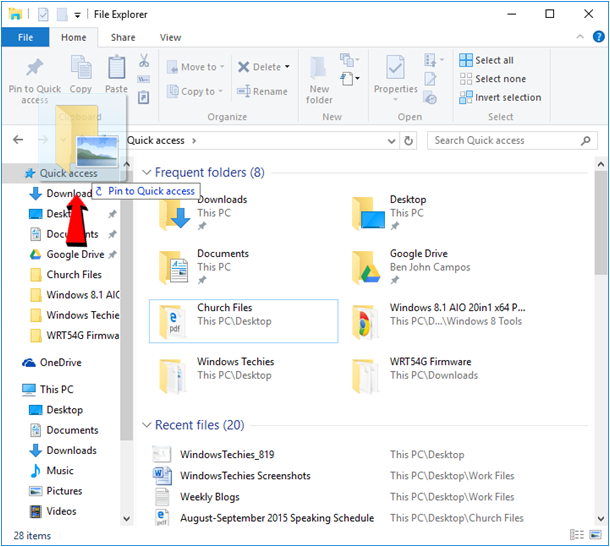Click the Cut scissors icon
610x547 pixels.
click(144, 61)
